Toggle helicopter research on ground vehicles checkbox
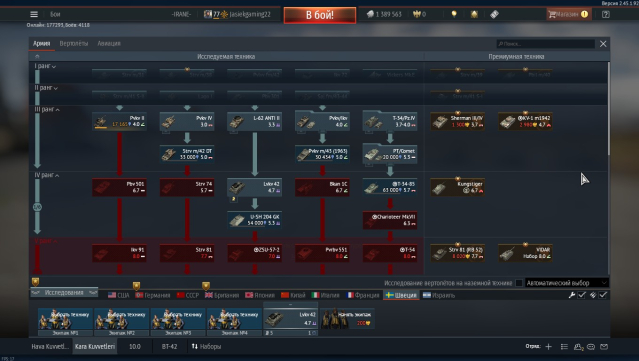Viewport: 639px width, 361px height. (519, 283)
